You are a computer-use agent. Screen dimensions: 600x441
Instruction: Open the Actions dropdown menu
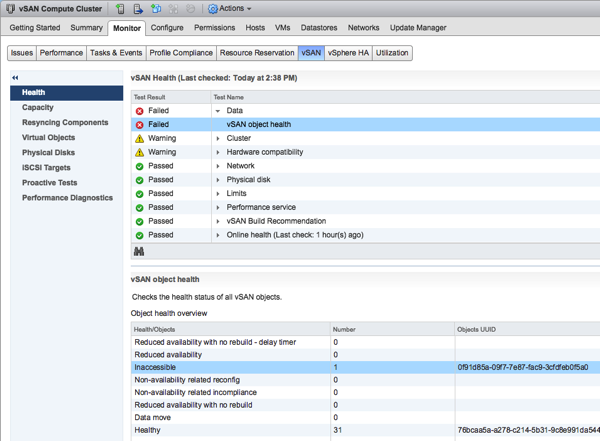[230, 8]
